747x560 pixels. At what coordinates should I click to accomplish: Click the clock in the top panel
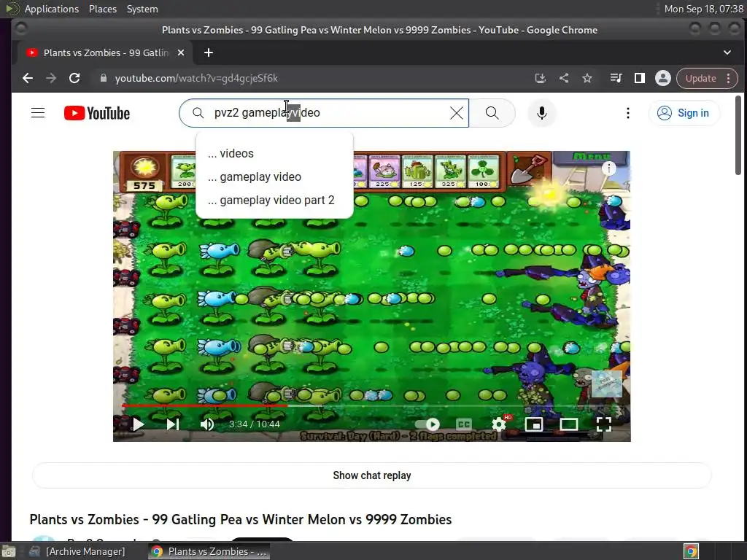point(704,9)
